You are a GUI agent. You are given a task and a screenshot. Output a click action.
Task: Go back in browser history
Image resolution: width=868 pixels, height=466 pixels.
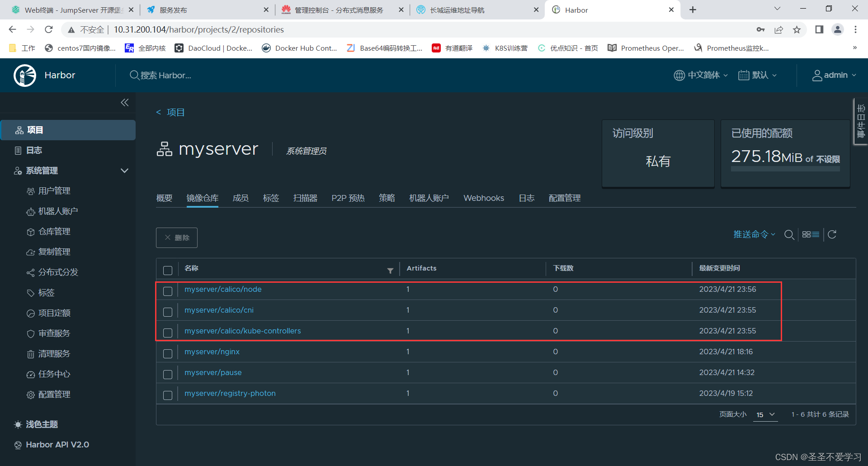12,29
